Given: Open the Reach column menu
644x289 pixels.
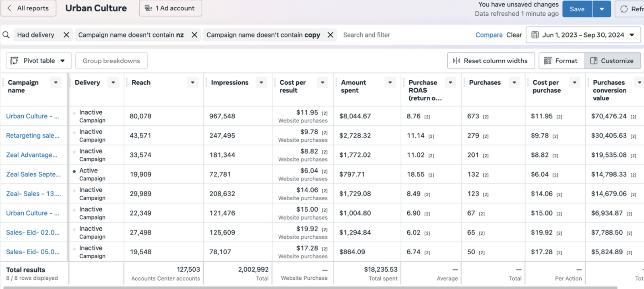Looking at the screenshot, I should [x=193, y=83].
